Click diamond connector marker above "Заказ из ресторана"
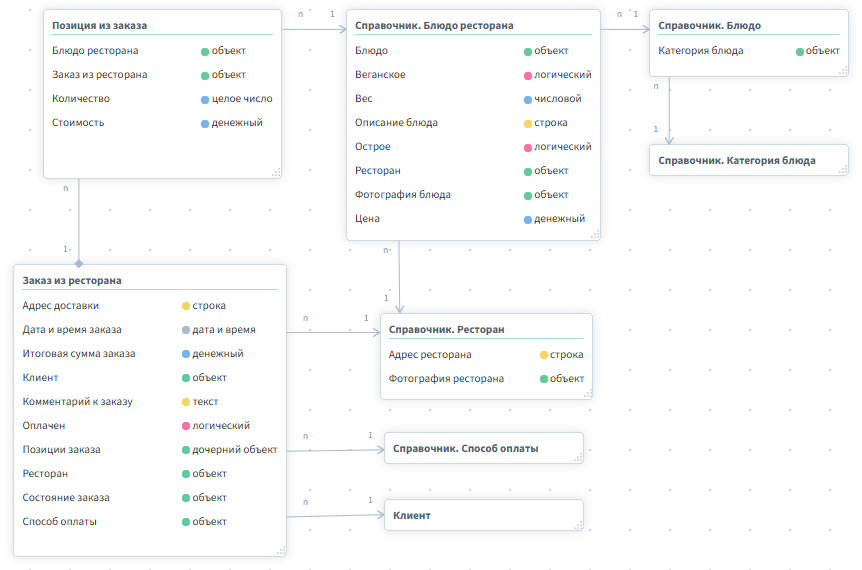The height and width of the screenshot is (570, 862). click(x=78, y=263)
